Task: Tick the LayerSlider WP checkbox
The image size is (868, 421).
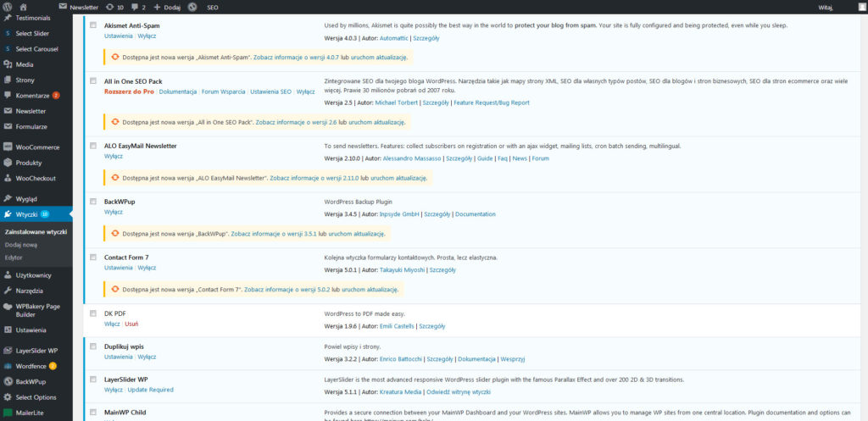Action: [x=93, y=379]
